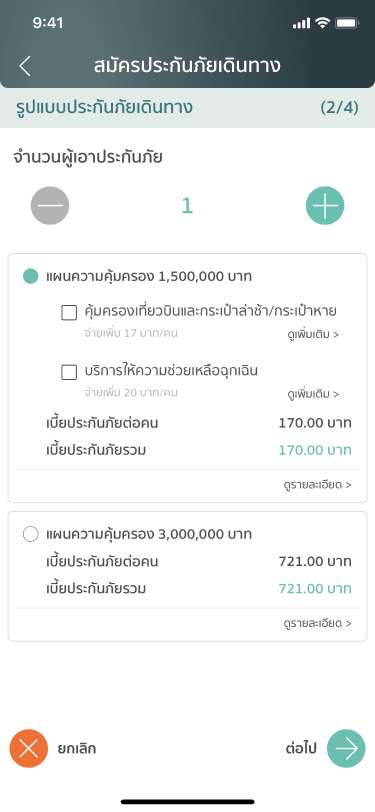Expand ดูรายละเอียด for the 1,500,000 plan
The image size is (375, 812).
click(x=318, y=485)
